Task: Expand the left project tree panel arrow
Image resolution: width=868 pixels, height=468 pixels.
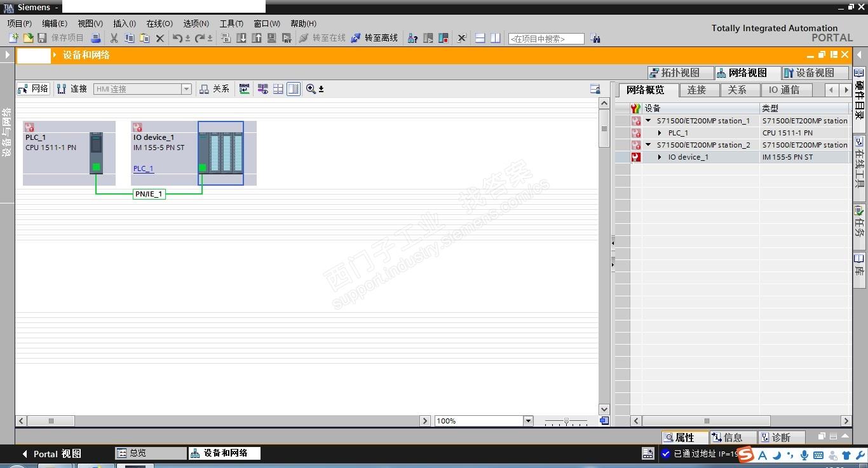Action: (x=8, y=55)
